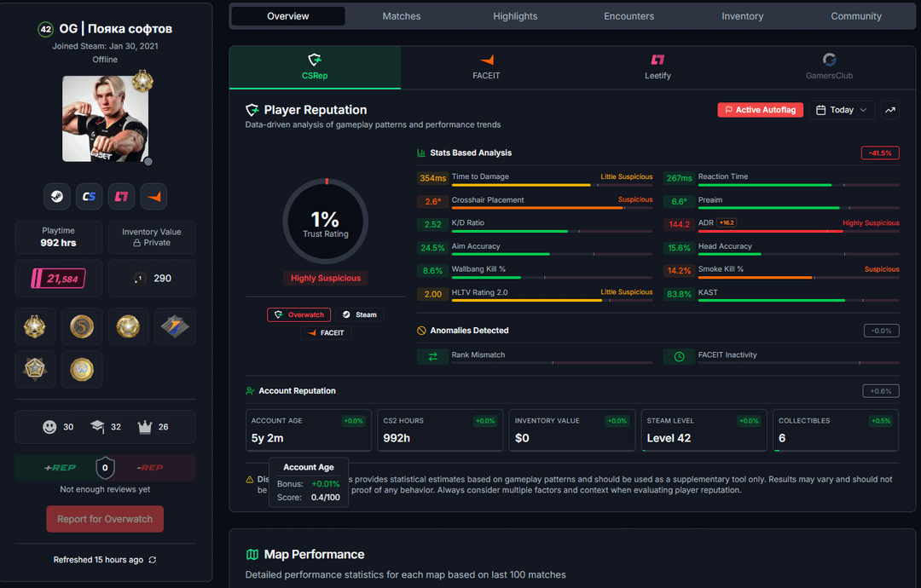Give positive +REP to this player

60,468
